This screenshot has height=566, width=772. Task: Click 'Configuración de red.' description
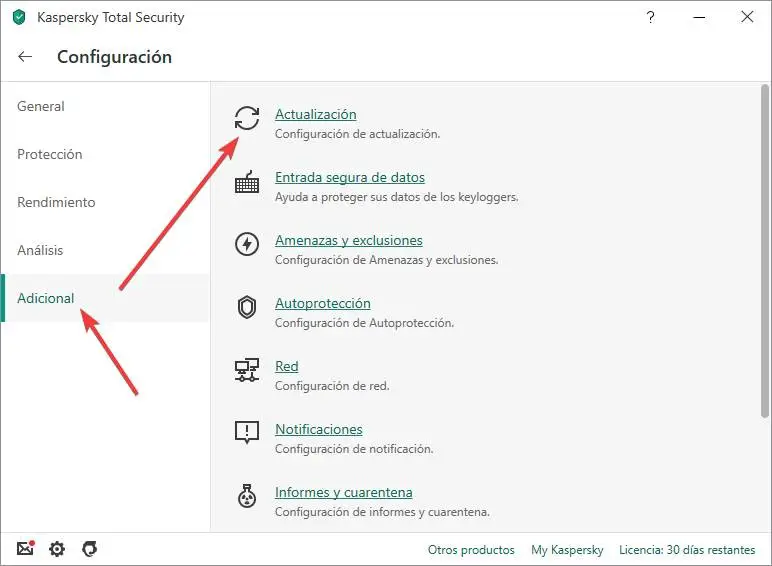tap(332, 386)
